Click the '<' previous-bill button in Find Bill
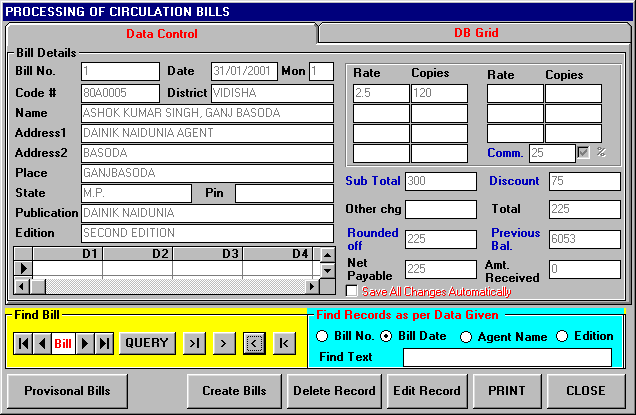This screenshot has width=636, height=415. 254,343
